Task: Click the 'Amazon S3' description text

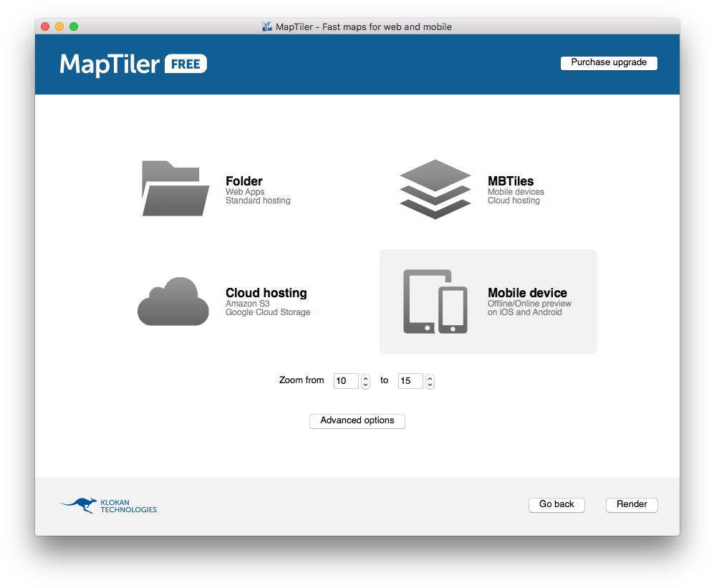Action: [248, 304]
